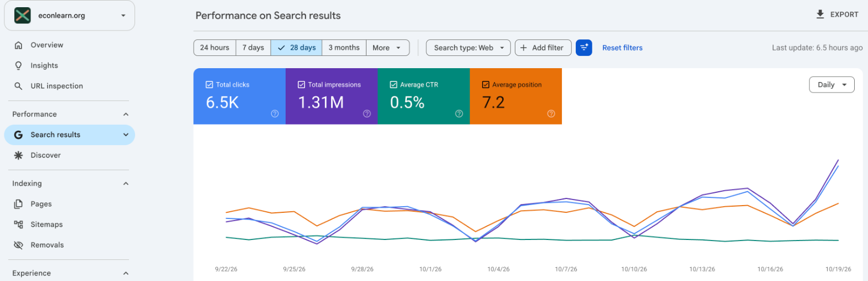The width and height of the screenshot is (868, 281).
Task: Click the econlearn.org property logo icon
Action: [x=22, y=16]
